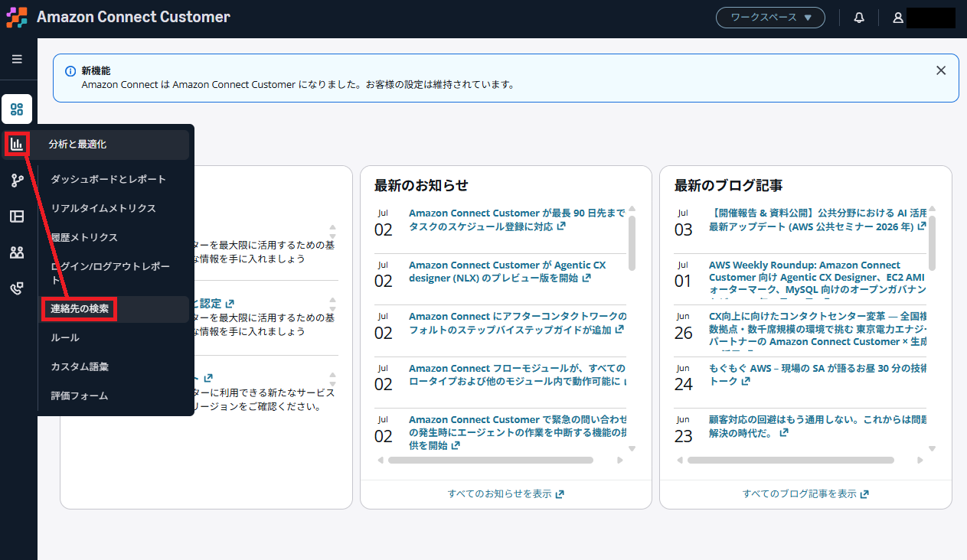Click up scroll arrow in 最新のブログ記事
The image size is (967, 560).
click(932, 210)
